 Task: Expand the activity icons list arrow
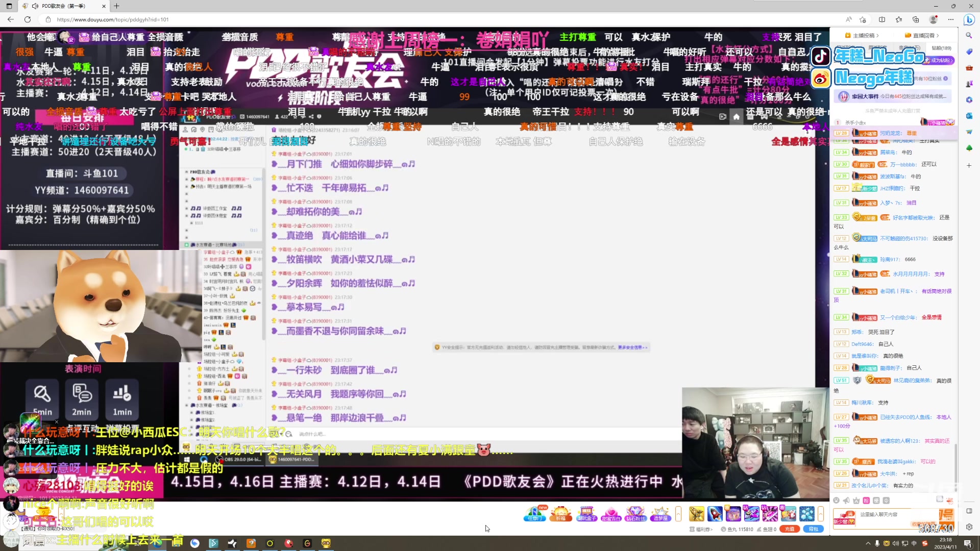point(678,514)
